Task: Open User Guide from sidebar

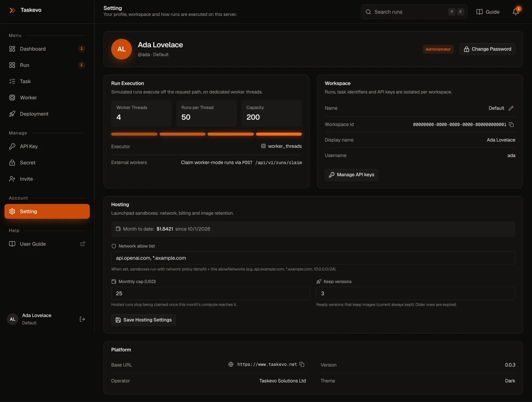Action: (47, 244)
